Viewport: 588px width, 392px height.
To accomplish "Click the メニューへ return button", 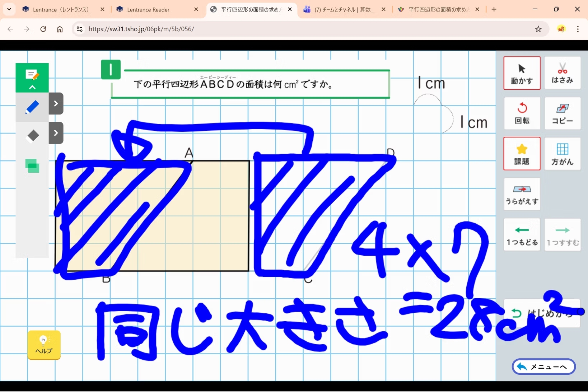I will [543, 367].
